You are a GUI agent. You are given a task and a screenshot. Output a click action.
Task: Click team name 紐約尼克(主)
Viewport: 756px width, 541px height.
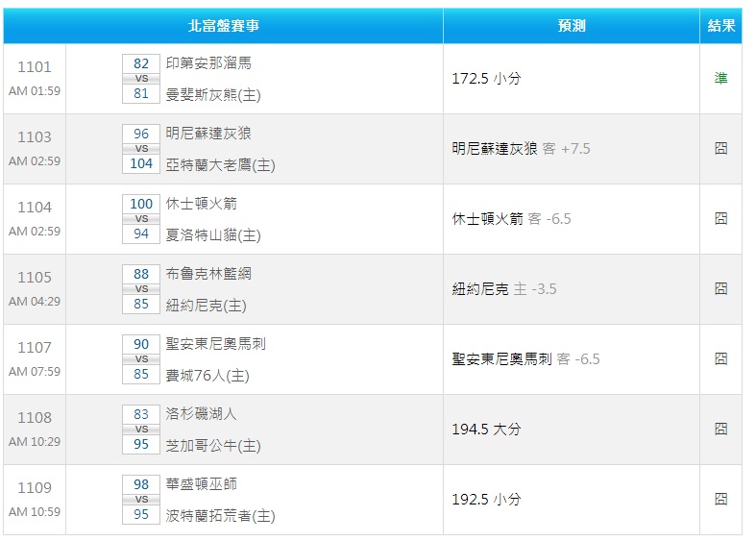pos(206,306)
